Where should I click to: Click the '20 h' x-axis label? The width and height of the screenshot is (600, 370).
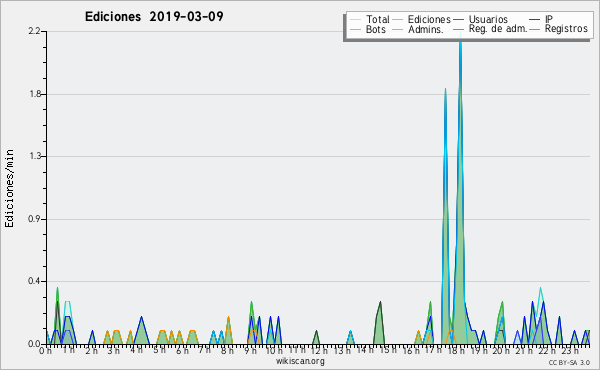[x=501, y=351]
